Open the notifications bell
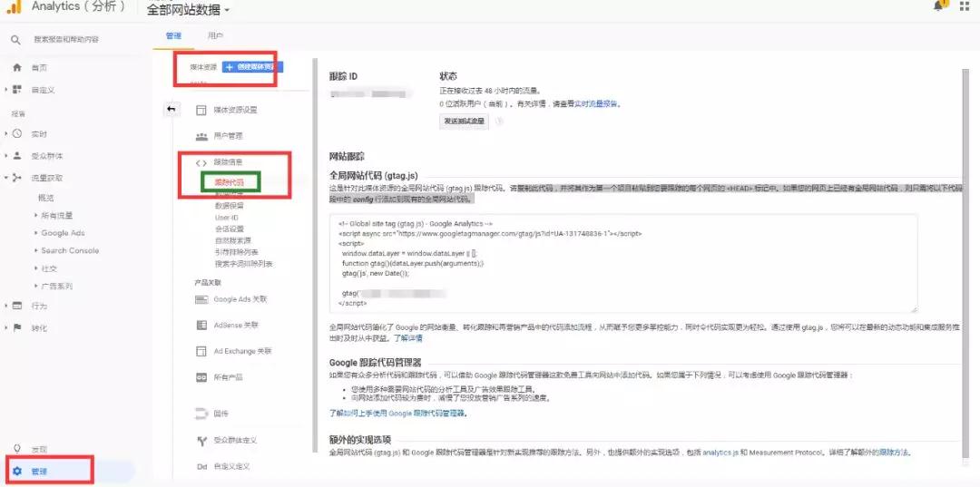The image size is (980, 487). [x=940, y=5]
